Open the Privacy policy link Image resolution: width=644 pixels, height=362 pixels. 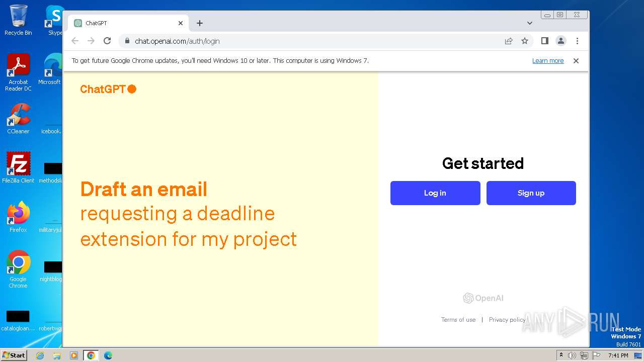coord(507,320)
